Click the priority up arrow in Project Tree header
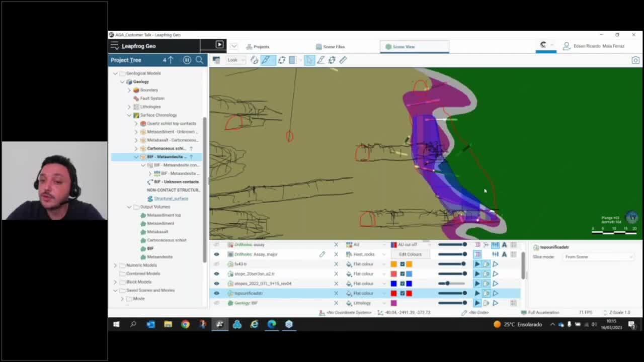The width and height of the screenshot is (644, 362). tap(170, 60)
